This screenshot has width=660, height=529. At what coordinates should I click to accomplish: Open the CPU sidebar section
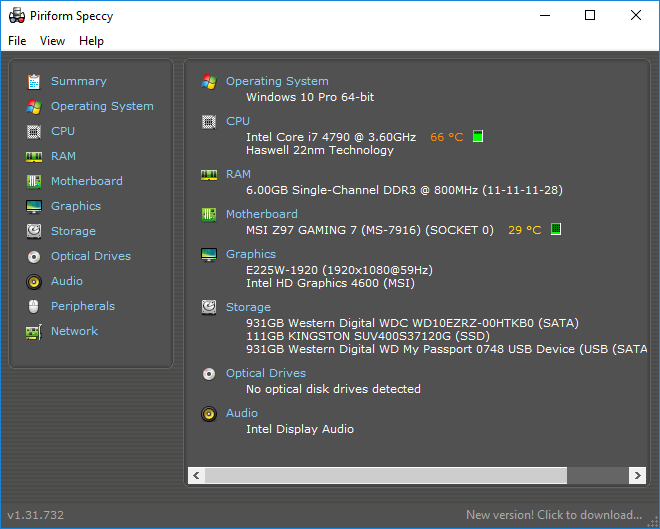click(63, 131)
